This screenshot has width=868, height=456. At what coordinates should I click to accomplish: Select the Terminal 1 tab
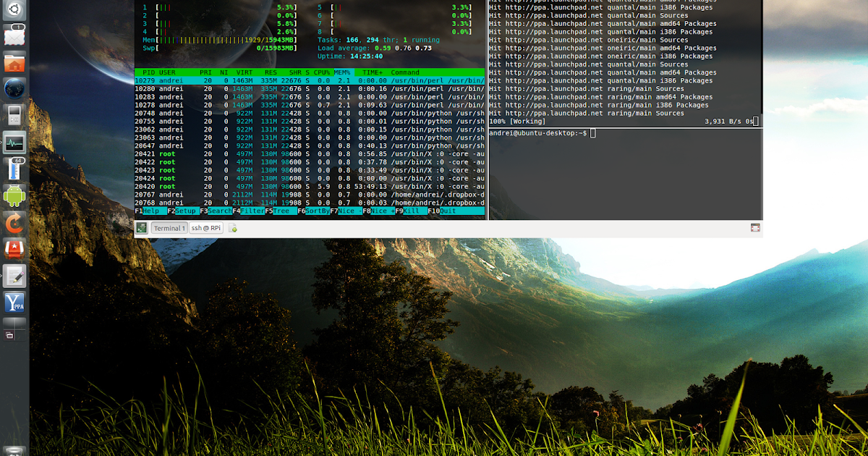coord(168,227)
